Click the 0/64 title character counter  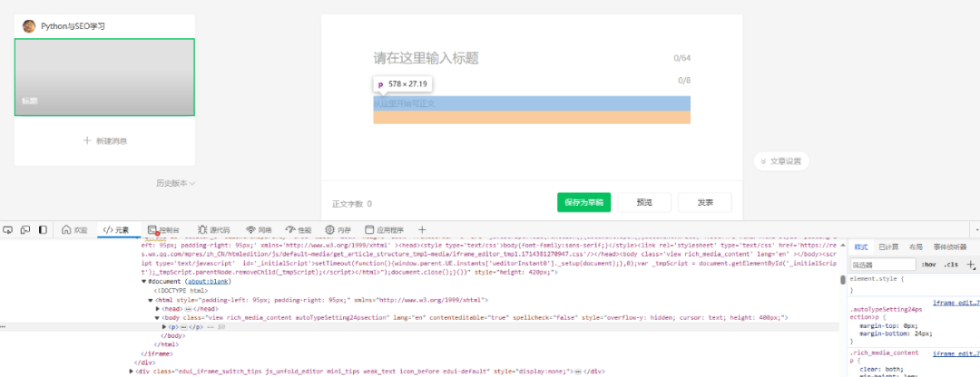point(681,59)
